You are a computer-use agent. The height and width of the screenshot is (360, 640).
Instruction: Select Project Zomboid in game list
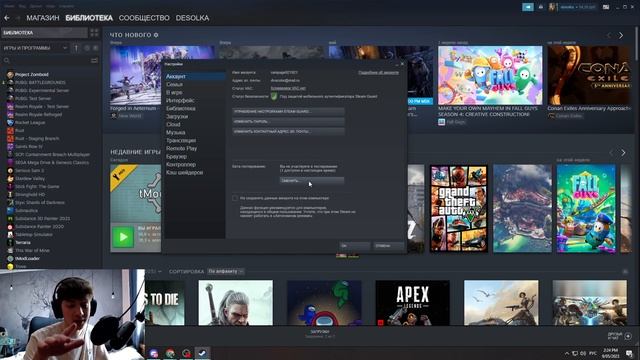coord(31,75)
